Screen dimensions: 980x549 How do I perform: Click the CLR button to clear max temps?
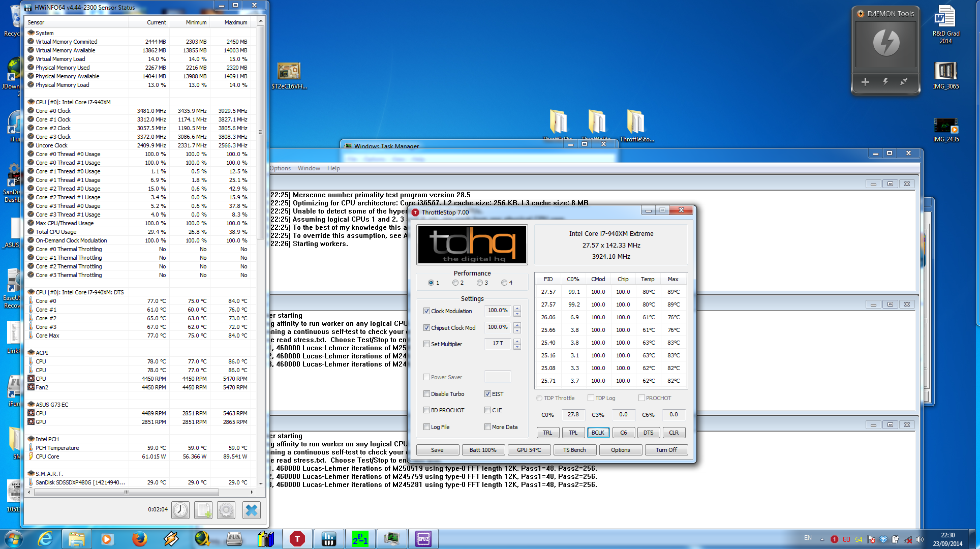point(674,433)
